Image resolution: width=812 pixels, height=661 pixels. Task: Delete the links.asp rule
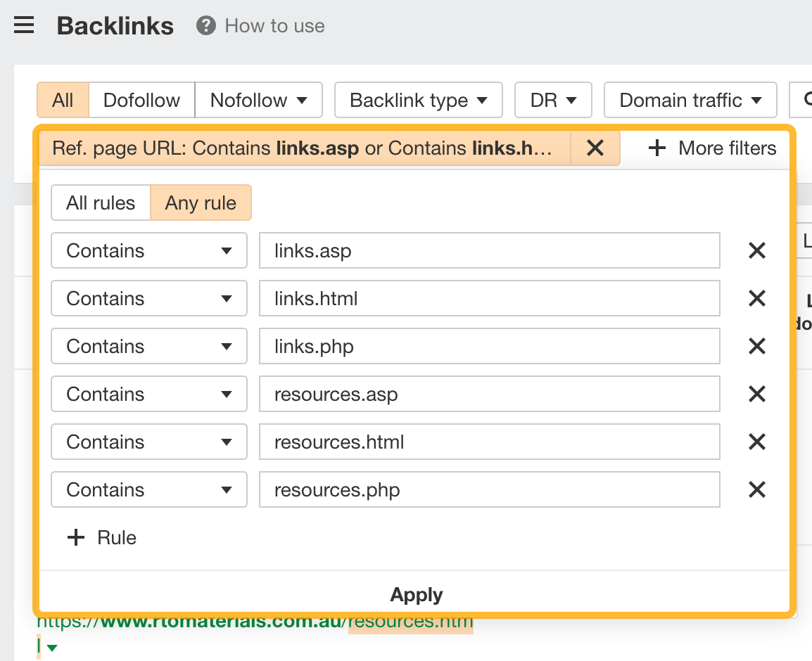click(x=756, y=250)
